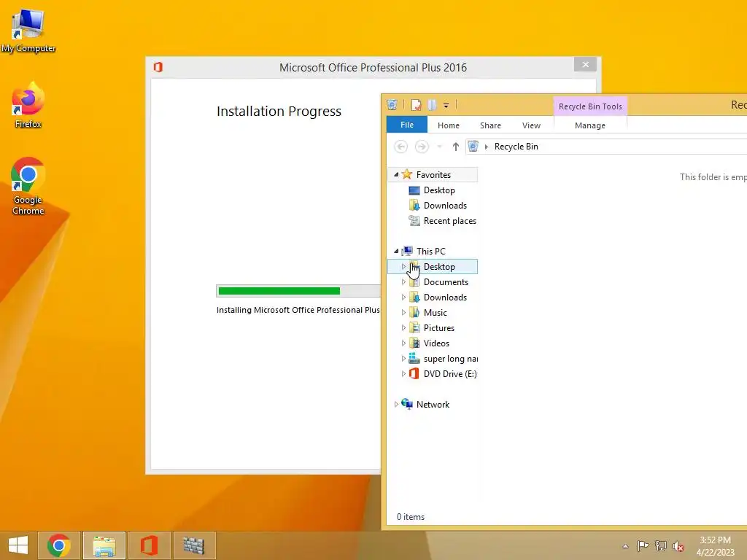Open the network tray icon
The image size is (747, 560).
tap(661, 545)
